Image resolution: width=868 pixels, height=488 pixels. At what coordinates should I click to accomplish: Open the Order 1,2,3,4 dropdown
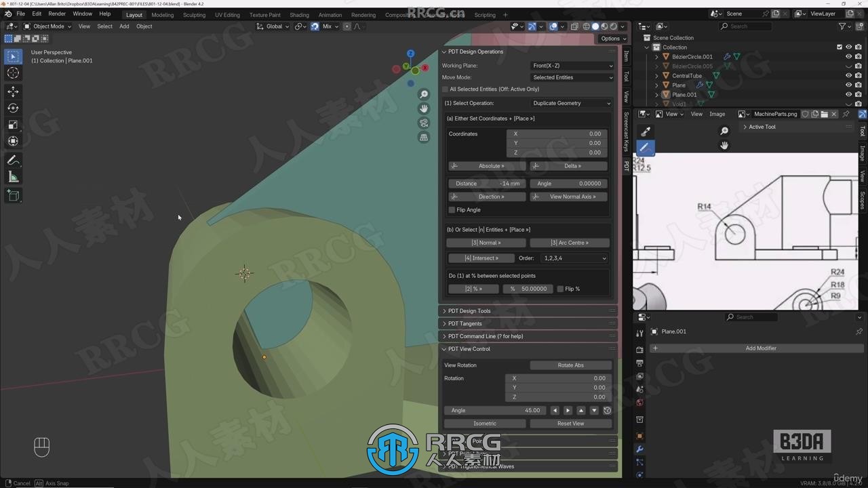coord(574,258)
